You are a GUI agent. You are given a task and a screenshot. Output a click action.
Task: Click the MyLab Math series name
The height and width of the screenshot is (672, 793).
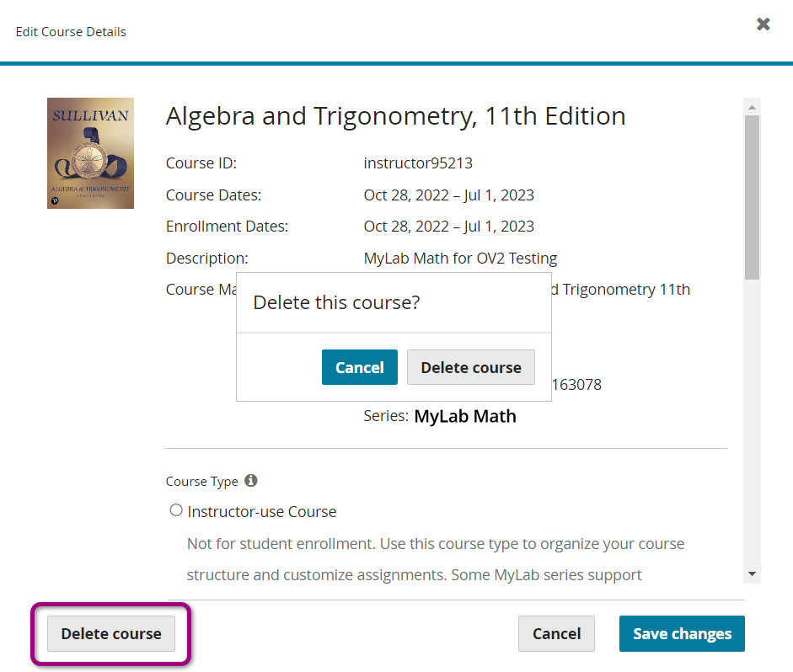465,416
